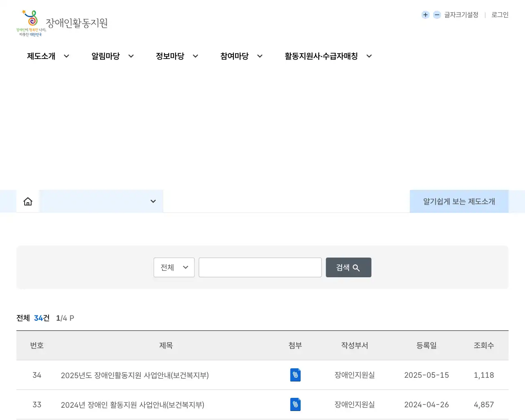Open the attachment for the 2025 사업안내 post

(295, 375)
